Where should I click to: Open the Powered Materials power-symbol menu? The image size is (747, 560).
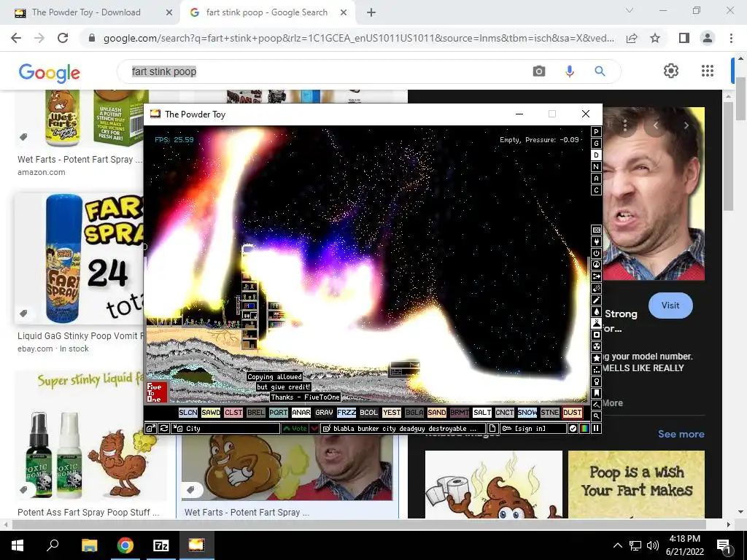pyautogui.click(x=596, y=253)
